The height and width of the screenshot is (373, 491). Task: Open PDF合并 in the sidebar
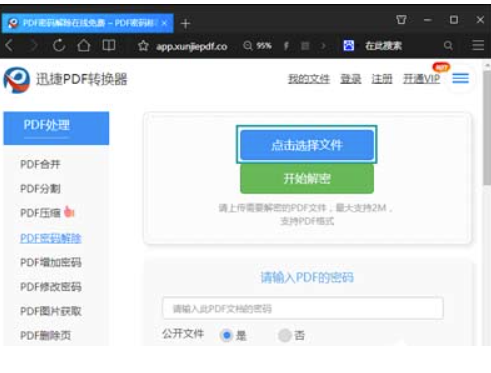pyautogui.click(x=40, y=164)
